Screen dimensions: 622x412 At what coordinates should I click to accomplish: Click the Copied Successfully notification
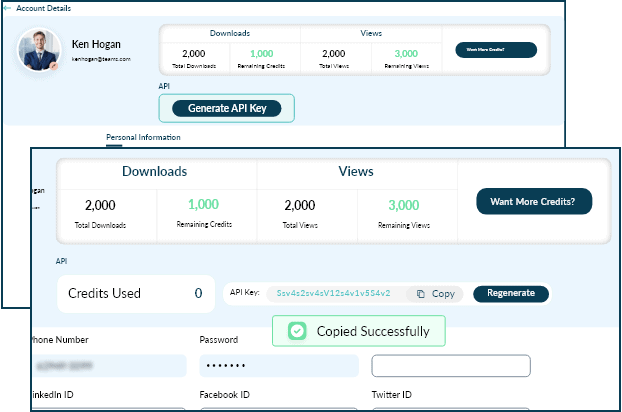coord(359,331)
